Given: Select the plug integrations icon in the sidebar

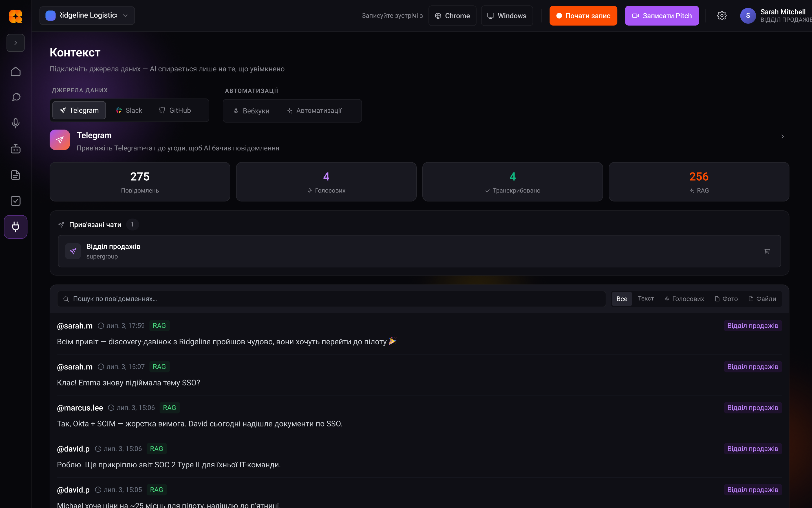Looking at the screenshot, I should [16, 227].
